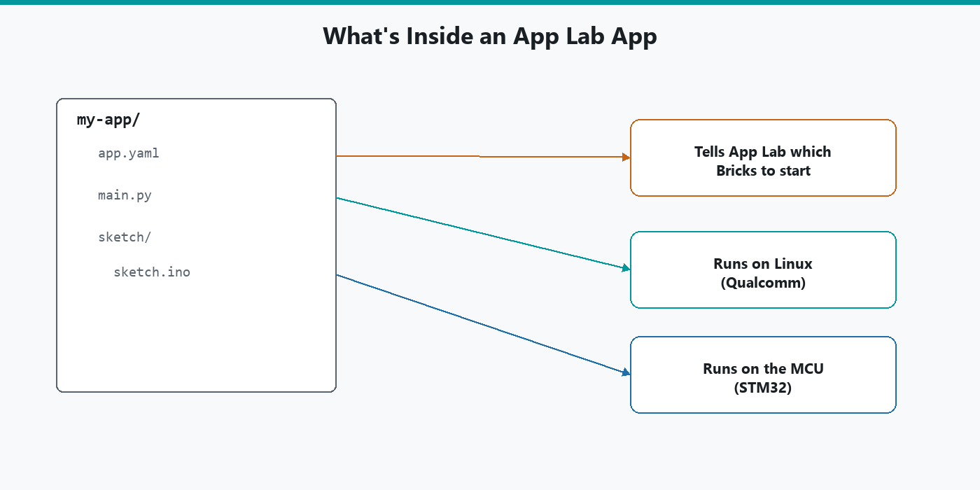Click the "Runs on the MCU (STM32)" box

click(763, 374)
